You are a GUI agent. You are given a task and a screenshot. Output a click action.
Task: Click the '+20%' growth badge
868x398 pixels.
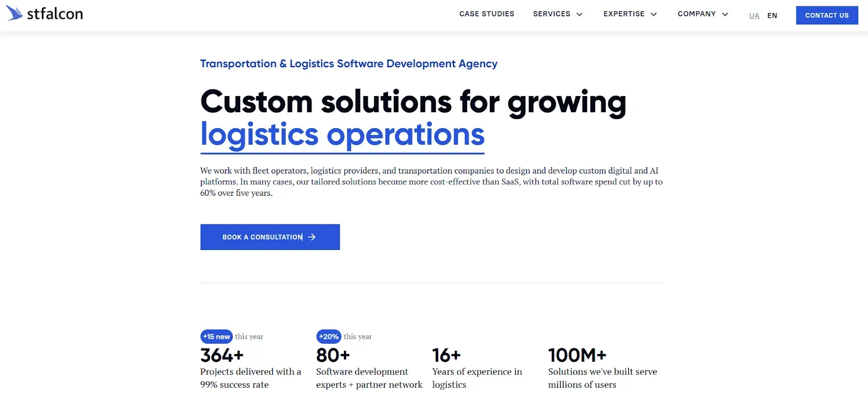pos(329,337)
